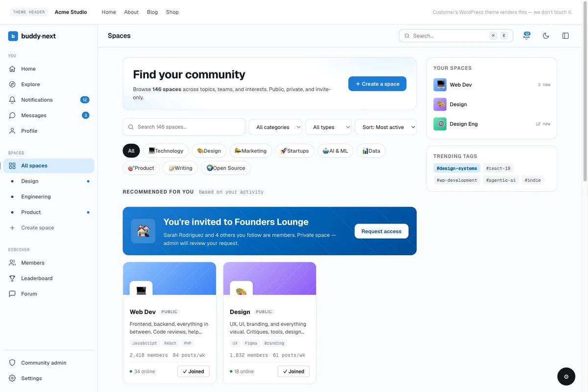
Task: Click the Design palette avatar in Your Spaces
Action: point(440,104)
